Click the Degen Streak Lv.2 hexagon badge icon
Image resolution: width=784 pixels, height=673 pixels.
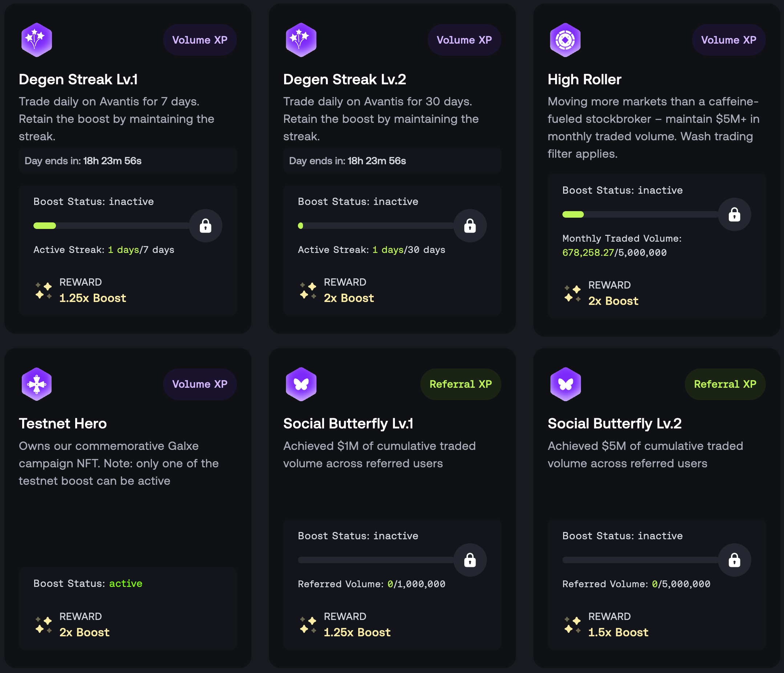(300, 39)
